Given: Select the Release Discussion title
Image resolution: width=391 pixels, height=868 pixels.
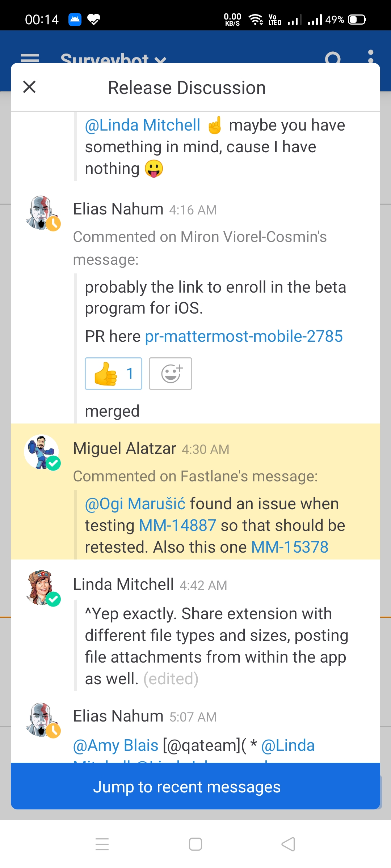Looking at the screenshot, I should (x=187, y=87).
